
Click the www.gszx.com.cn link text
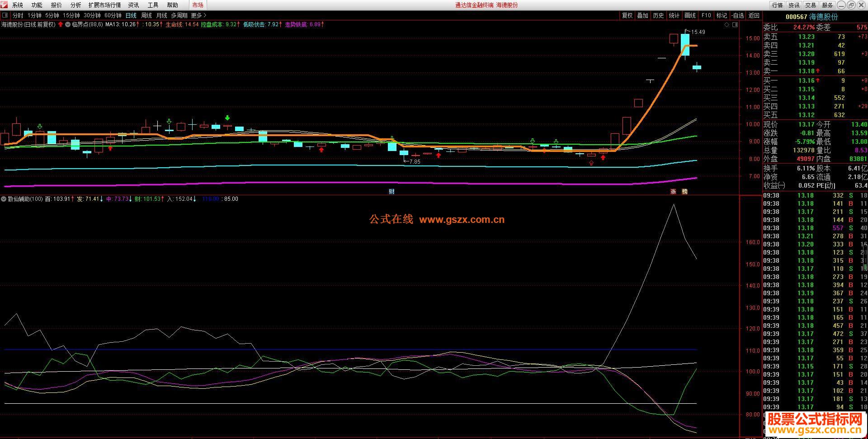coord(462,220)
